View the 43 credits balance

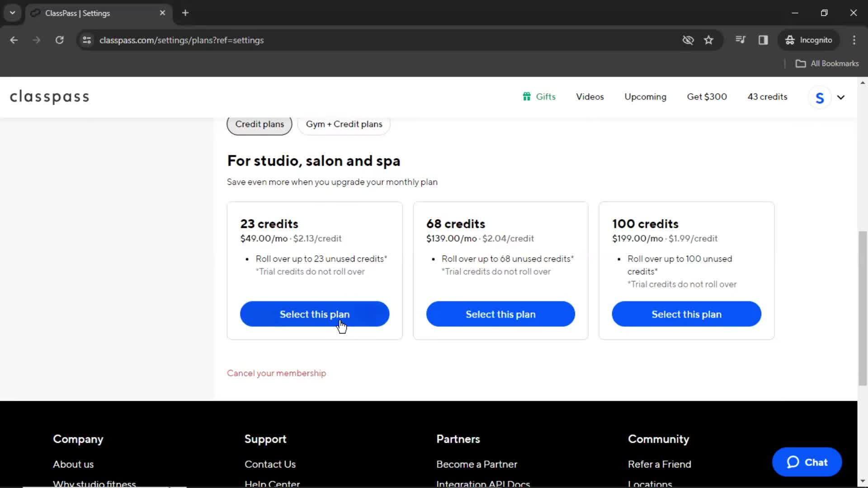[767, 97]
